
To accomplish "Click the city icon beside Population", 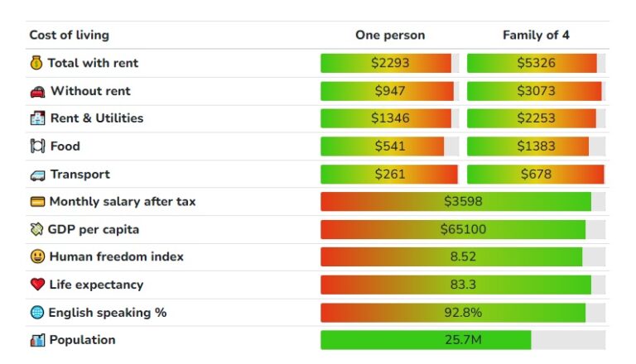I will point(37,340).
